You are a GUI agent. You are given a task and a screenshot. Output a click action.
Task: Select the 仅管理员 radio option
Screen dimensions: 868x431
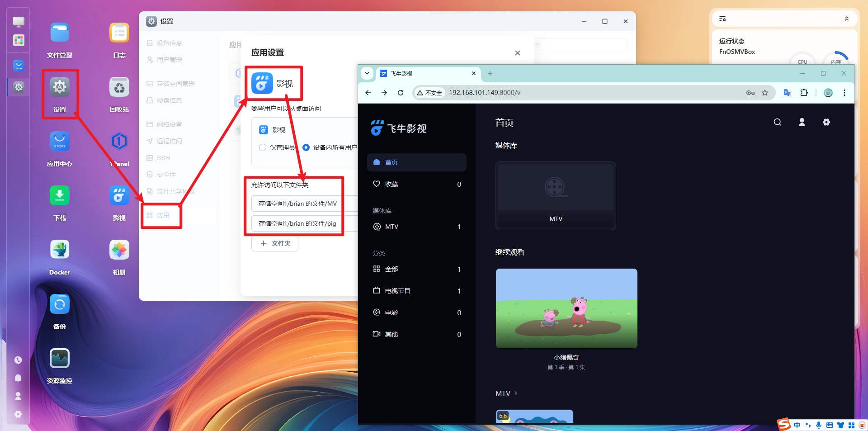point(263,147)
